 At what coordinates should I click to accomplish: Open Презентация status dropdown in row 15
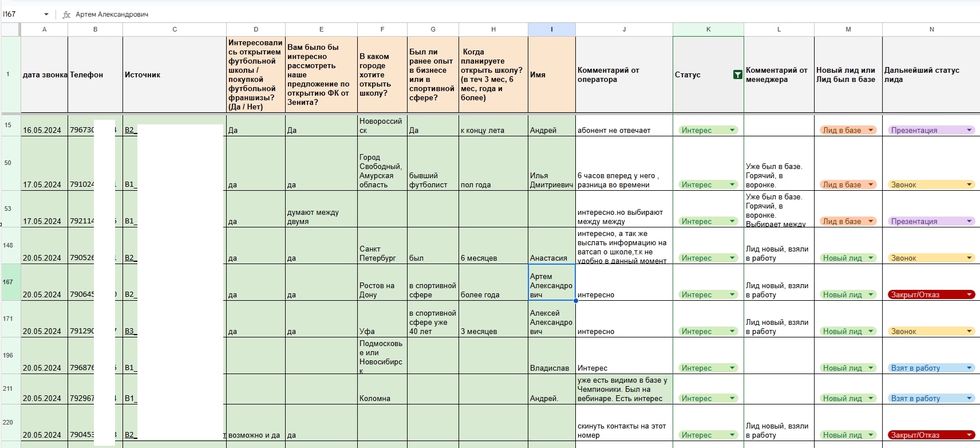[969, 131]
